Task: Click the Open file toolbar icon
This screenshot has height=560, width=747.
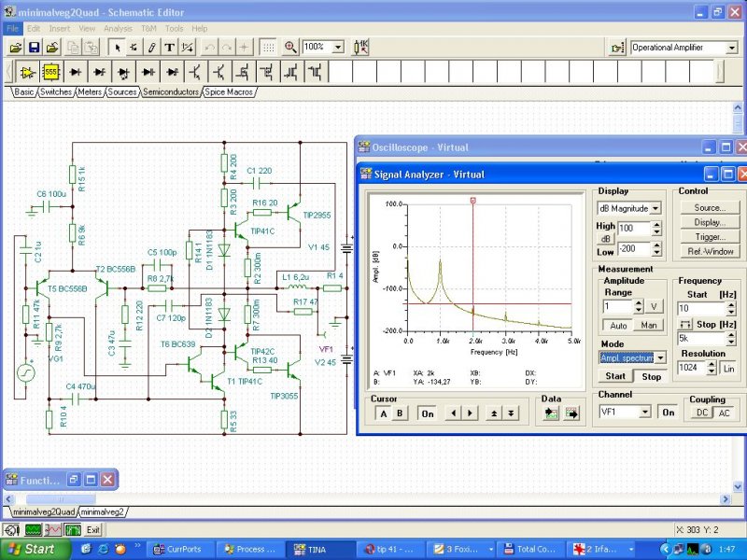Action: coord(15,48)
